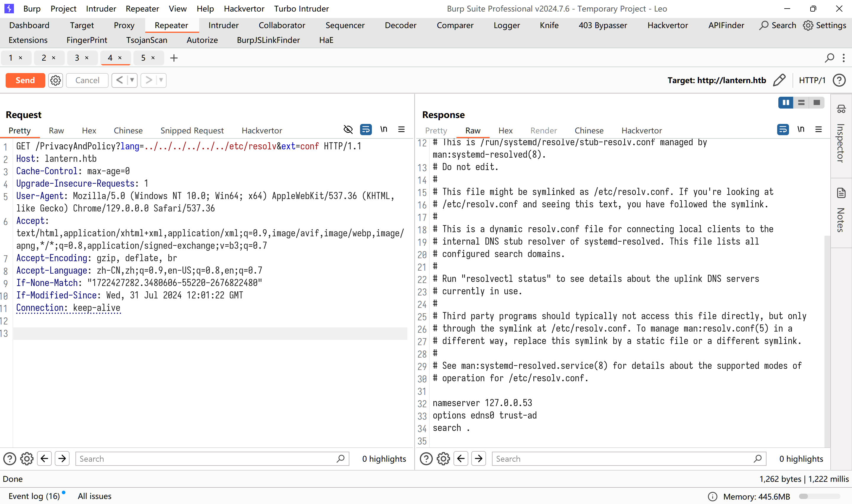The image size is (852, 504).
Task: Click the memory usage bar
Action: (819, 497)
